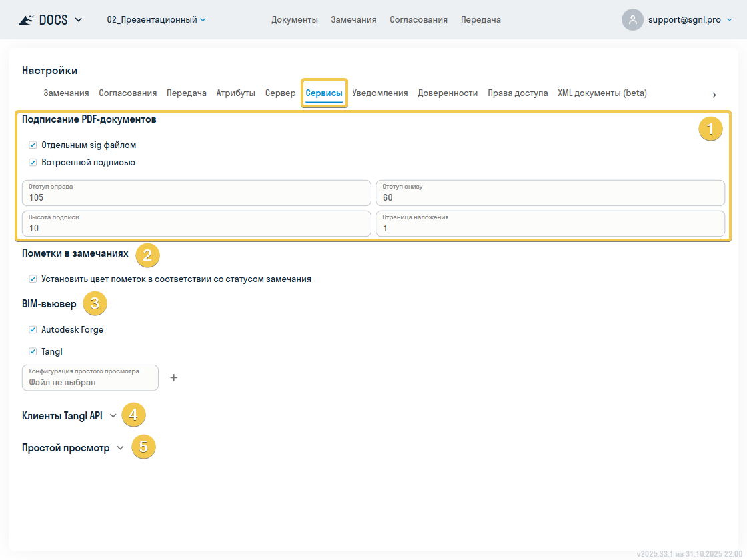This screenshot has width=747, height=560.
Task: Click the "Страница наложения" input field
Action: [x=550, y=228]
